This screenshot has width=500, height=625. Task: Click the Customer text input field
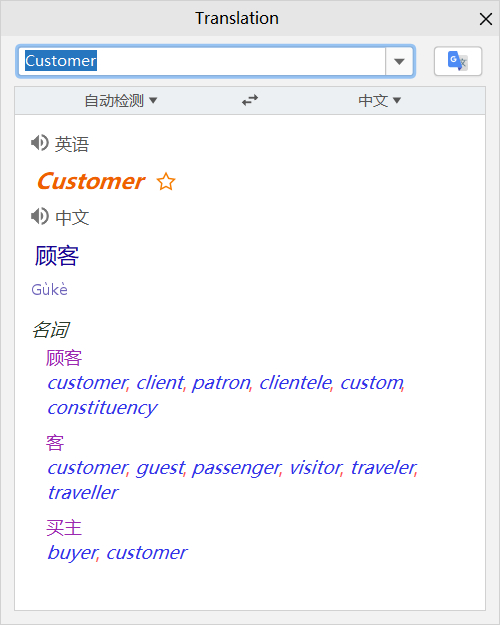pyautogui.click(x=201, y=61)
